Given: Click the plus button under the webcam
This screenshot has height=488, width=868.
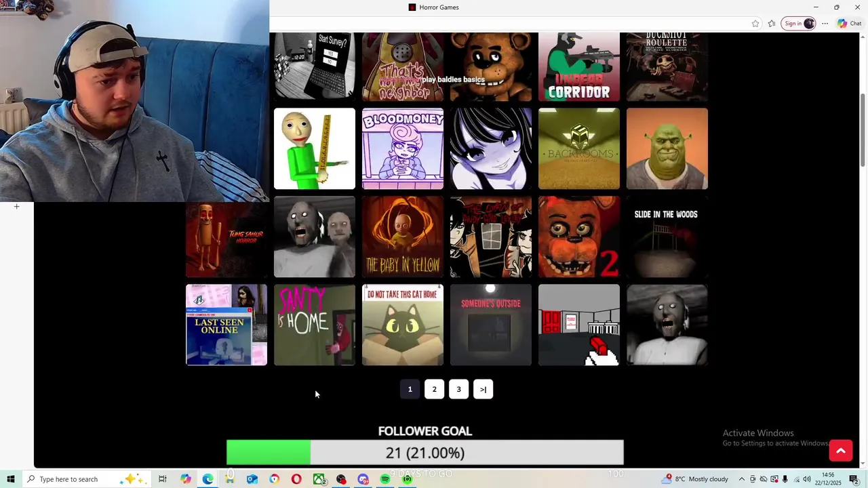Looking at the screenshot, I should click(17, 206).
